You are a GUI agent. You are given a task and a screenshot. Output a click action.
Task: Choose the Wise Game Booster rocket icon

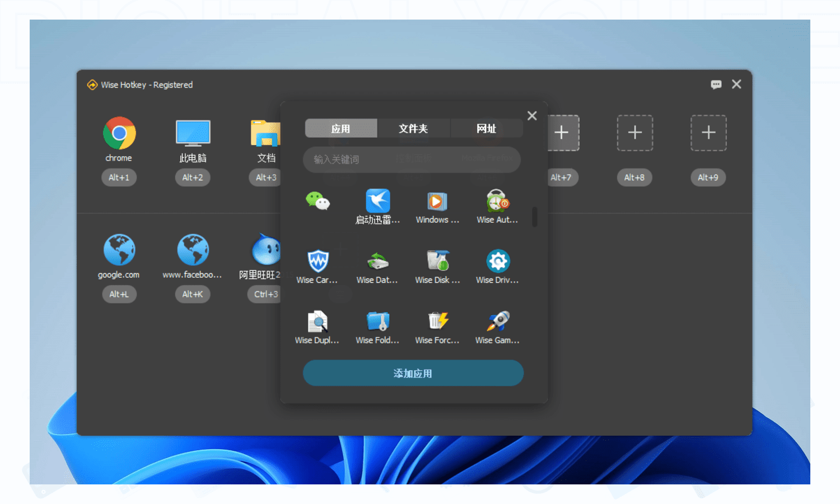498,321
